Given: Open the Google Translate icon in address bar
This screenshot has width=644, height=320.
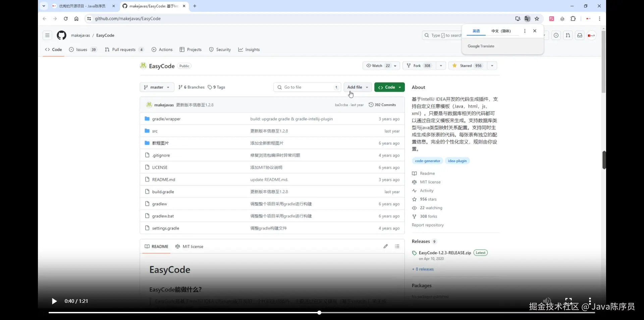Looking at the screenshot, I should pyautogui.click(x=527, y=19).
